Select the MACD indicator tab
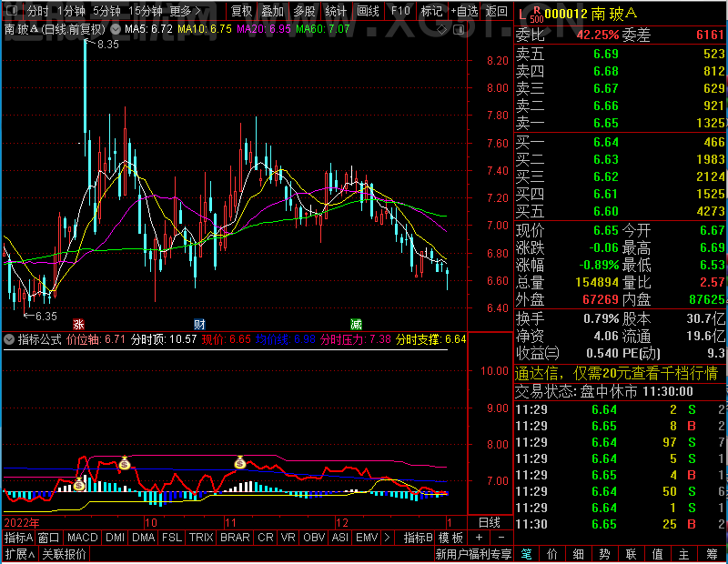 tap(83, 538)
